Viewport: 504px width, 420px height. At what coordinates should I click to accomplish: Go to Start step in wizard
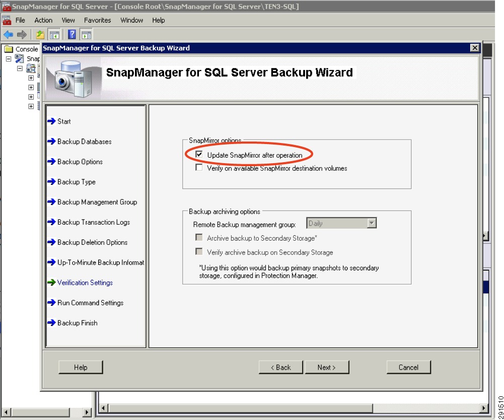coord(64,121)
